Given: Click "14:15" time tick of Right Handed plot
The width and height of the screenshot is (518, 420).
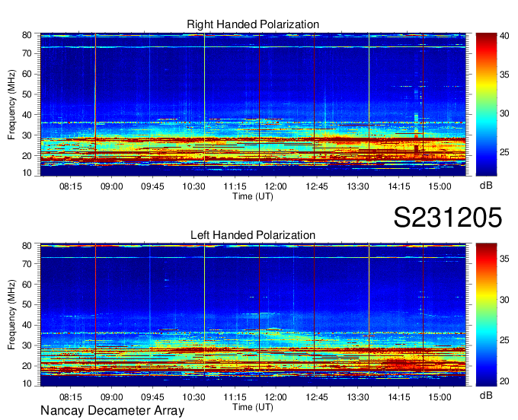Looking at the screenshot, I should click(398, 186).
